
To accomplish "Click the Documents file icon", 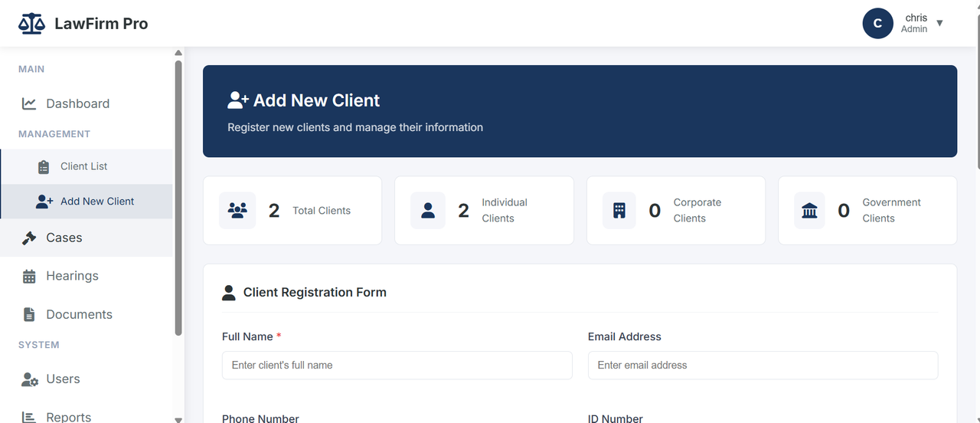I will [x=29, y=314].
